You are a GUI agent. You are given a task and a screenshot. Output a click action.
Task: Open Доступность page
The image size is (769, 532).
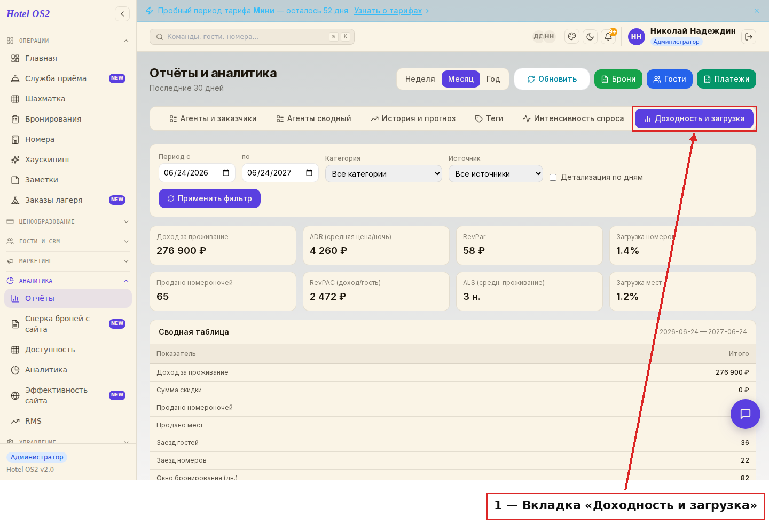point(68,350)
